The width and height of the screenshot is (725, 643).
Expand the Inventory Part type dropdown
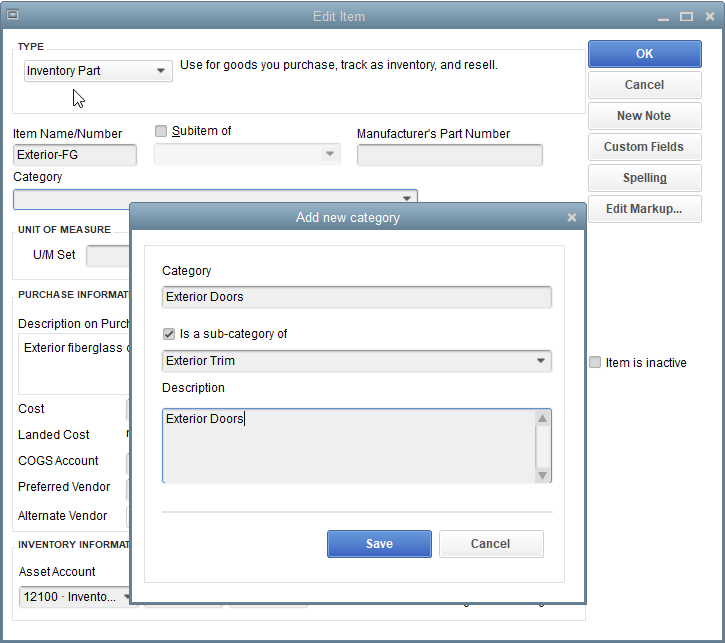[x=161, y=71]
